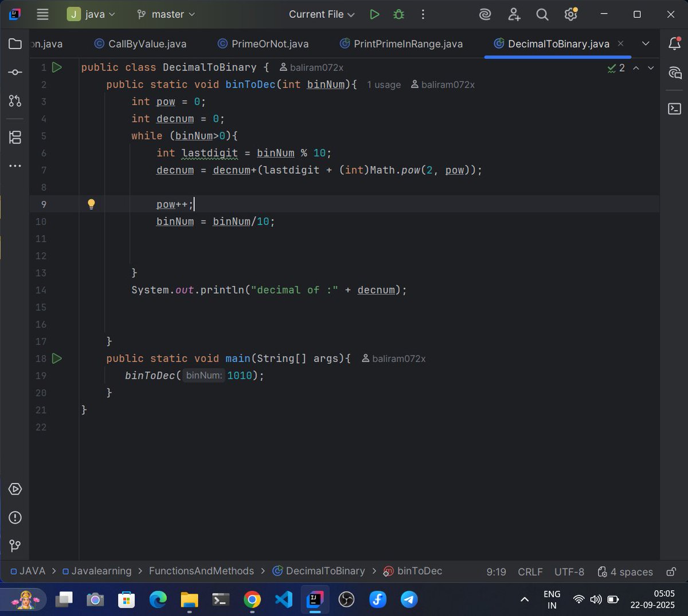The width and height of the screenshot is (688, 616).
Task: Open the Commit tool window
Action: pyautogui.click(x=15, y=72)
